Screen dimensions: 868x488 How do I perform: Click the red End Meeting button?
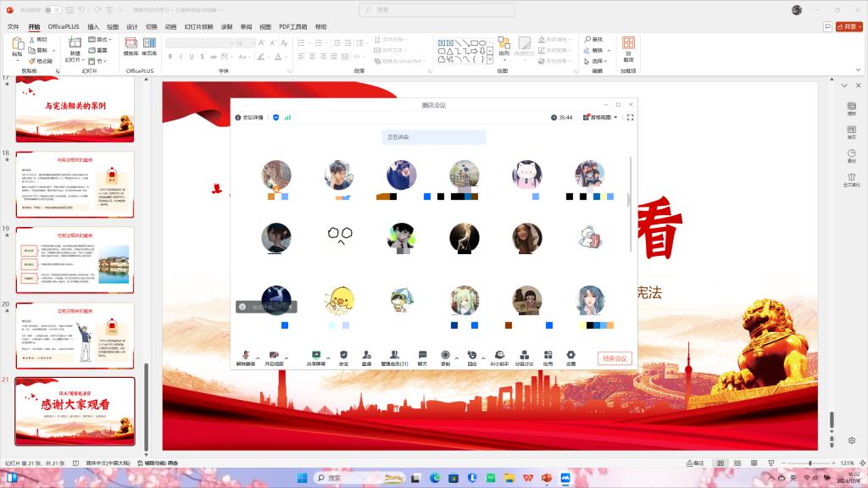(615, 358)
